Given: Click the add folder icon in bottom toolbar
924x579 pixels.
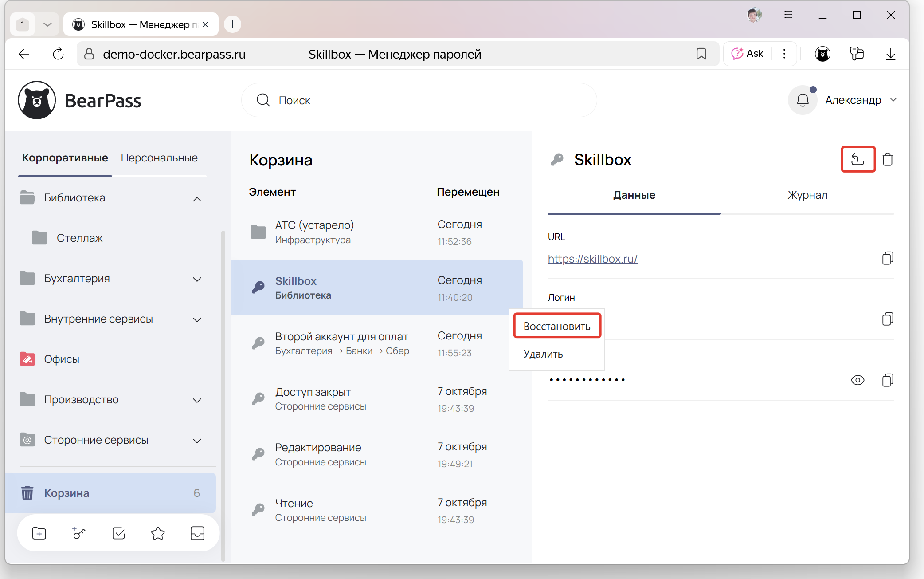Looking at the screenshot, I should (39, 533).
